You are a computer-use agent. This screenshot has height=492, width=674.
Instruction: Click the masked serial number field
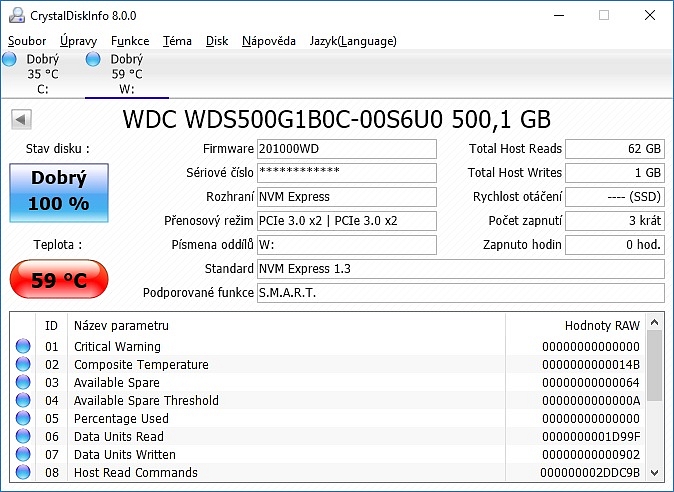click(346, 173)
